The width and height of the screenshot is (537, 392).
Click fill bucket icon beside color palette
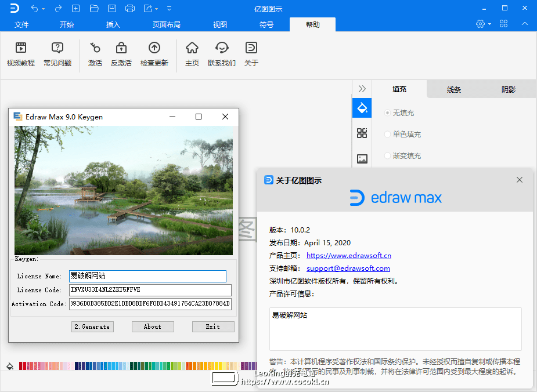click(10, 366)
